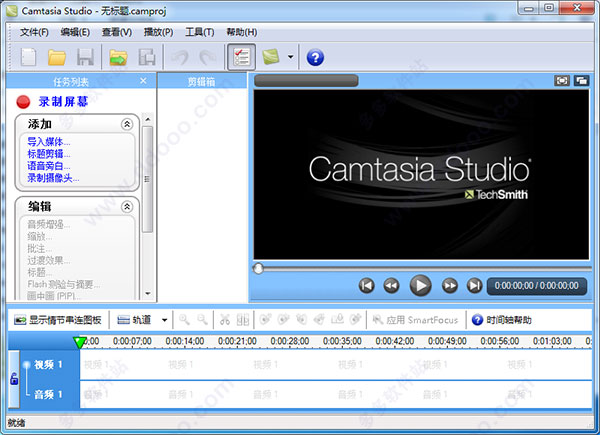Close the 任务列表 task list panel

click(143, 81)
